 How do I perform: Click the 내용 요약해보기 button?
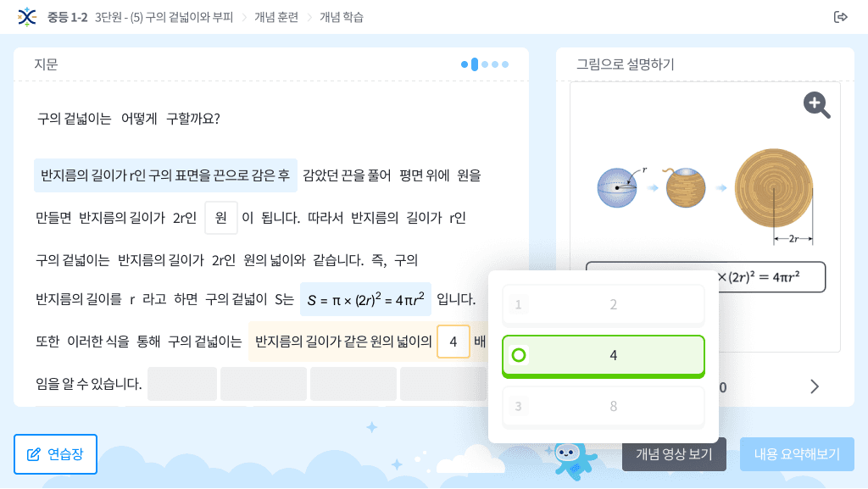(797, 454)
